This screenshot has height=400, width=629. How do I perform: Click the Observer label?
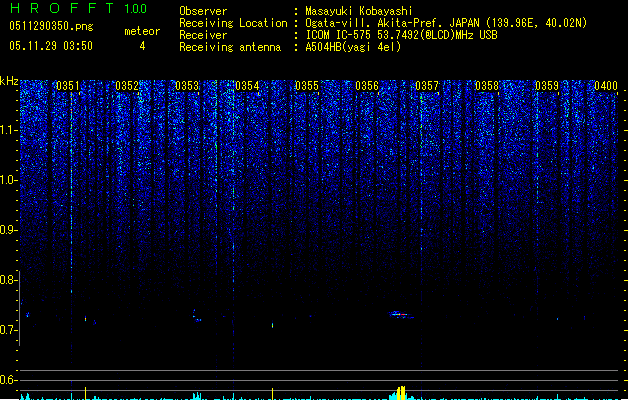click(x=203, y=11)
